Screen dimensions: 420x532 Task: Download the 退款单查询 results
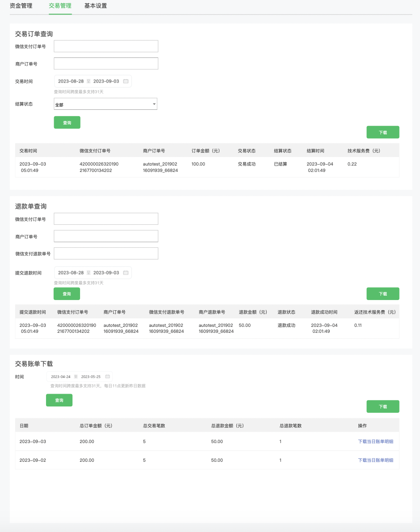point(383,294)
